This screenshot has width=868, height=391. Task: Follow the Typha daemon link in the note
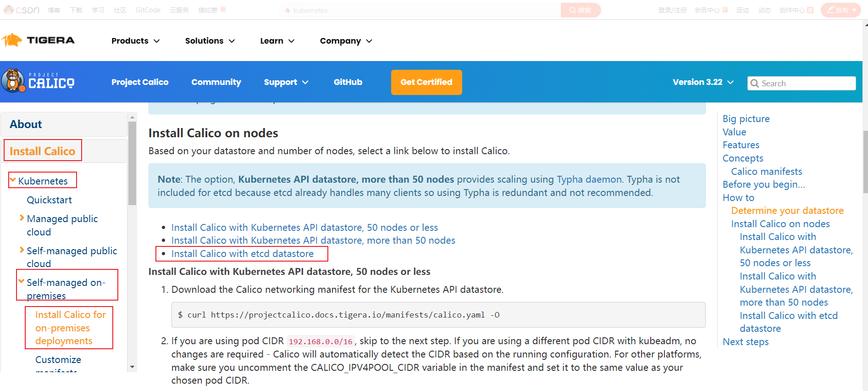click(x=590, y=179)
